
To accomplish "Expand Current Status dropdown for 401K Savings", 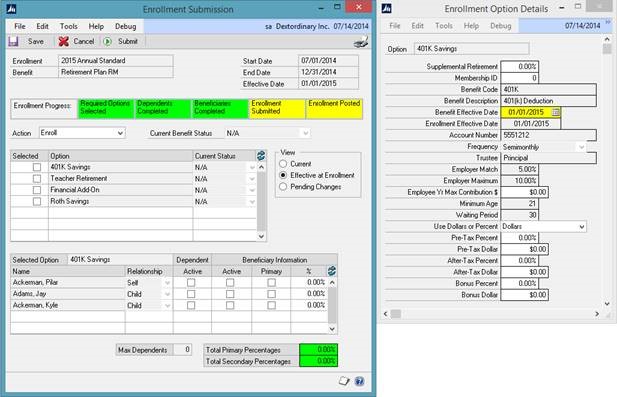I will tap(252, 168).
